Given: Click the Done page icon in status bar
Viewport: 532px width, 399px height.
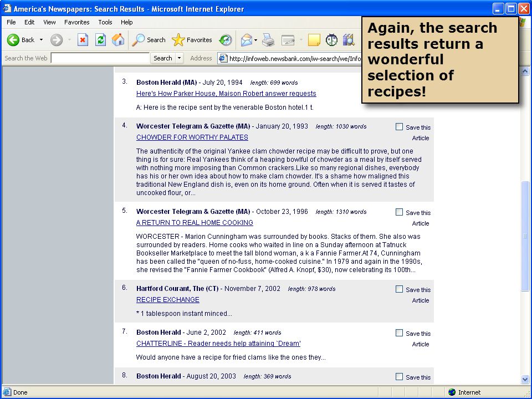Looking at the screenshot, I should (7, 392).
